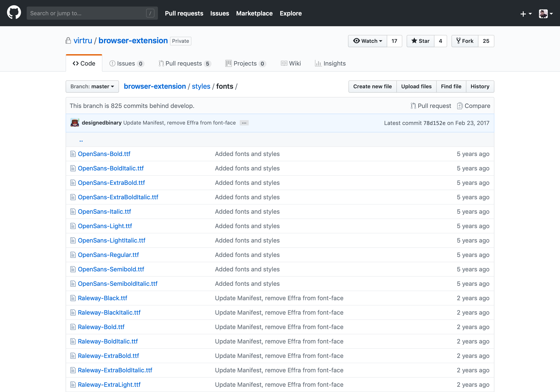Click Issues in the top navbar
Screen dimensions: 560x392
[x=220, y=13]
